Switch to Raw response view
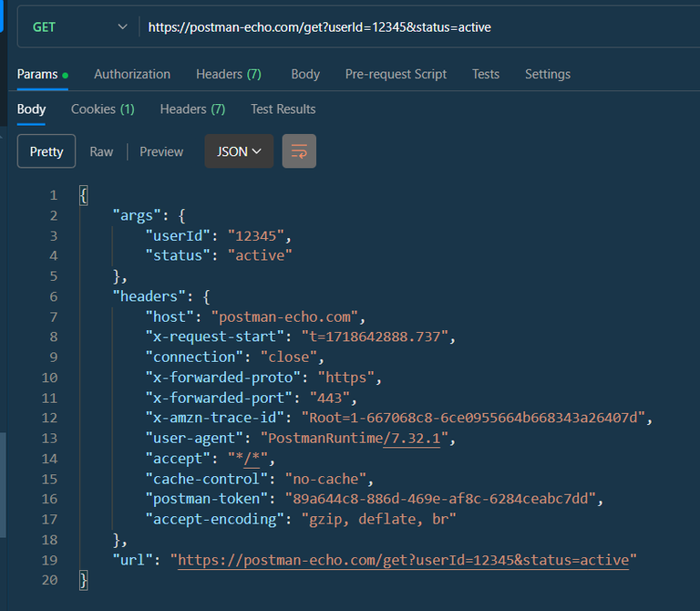This screenshot has height=611, width=700. click(101, 151)
